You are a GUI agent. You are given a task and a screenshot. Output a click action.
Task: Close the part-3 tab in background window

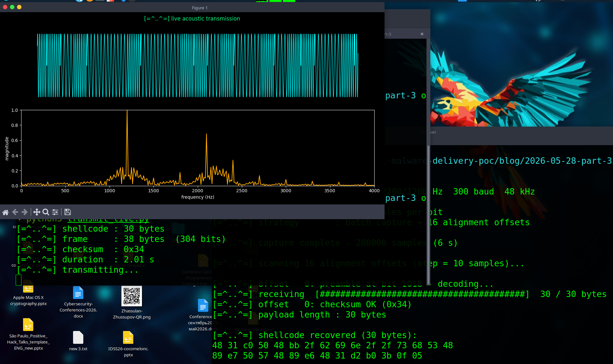[422, 34]
